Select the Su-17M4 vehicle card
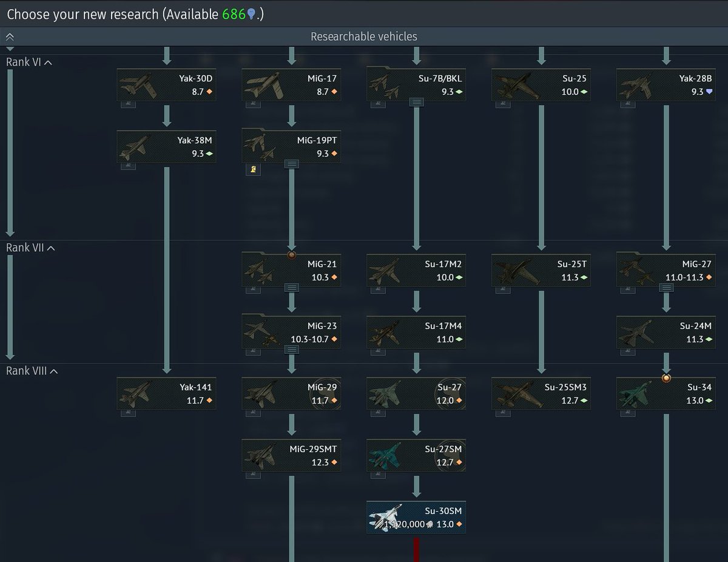 pyautogui.click(x=416, y=333)
